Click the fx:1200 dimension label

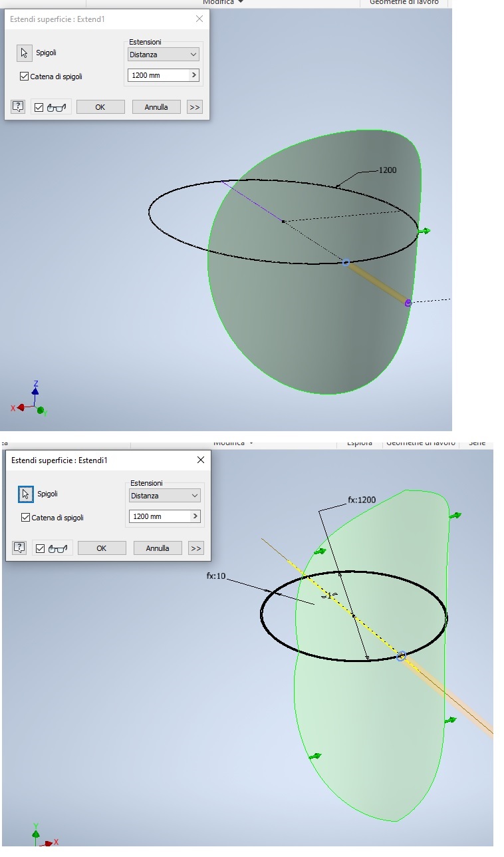point(362,500)
